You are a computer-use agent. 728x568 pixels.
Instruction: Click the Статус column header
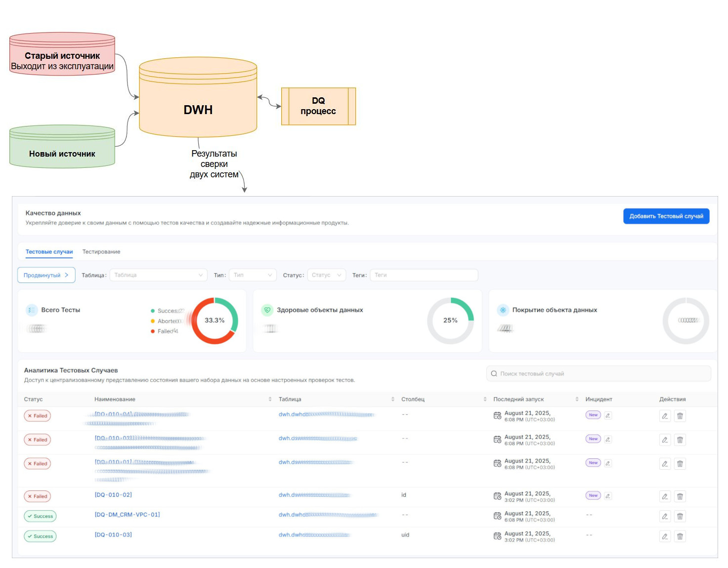[33, 399]
